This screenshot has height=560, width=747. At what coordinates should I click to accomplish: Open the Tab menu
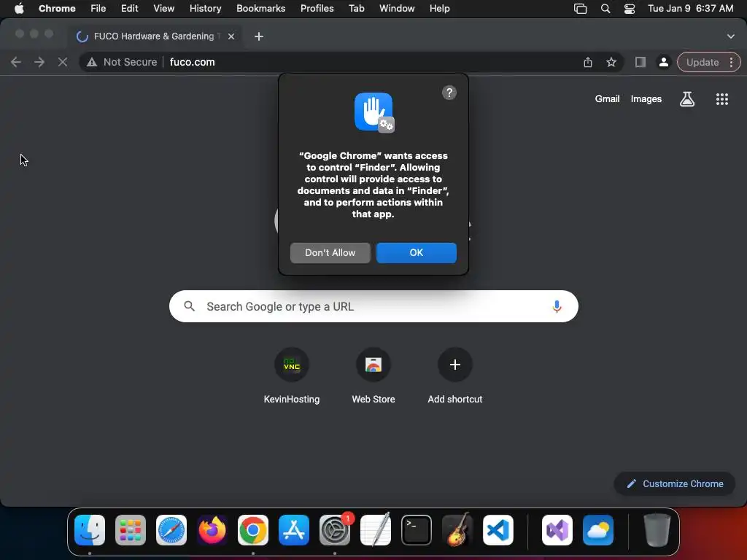coord(356,9)
